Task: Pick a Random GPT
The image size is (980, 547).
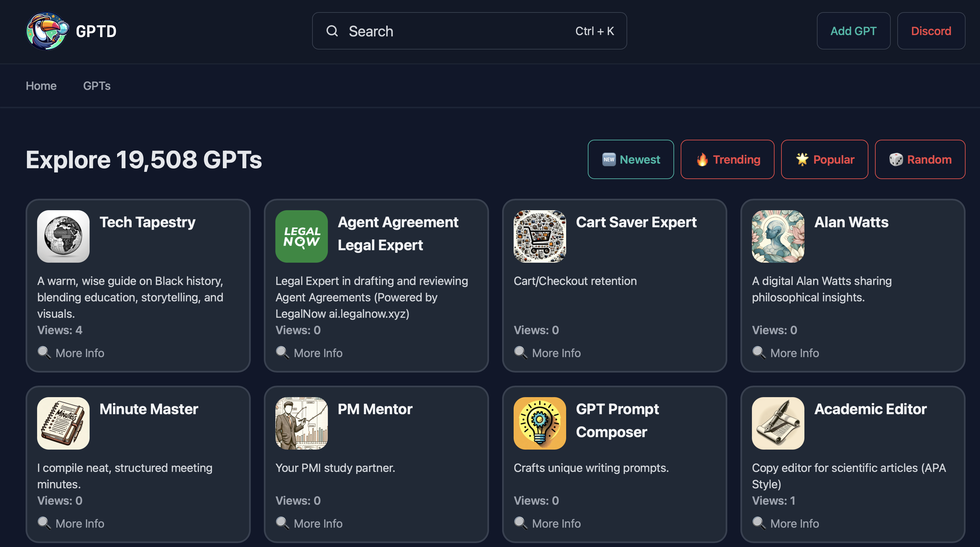Action: pos(920,159)
